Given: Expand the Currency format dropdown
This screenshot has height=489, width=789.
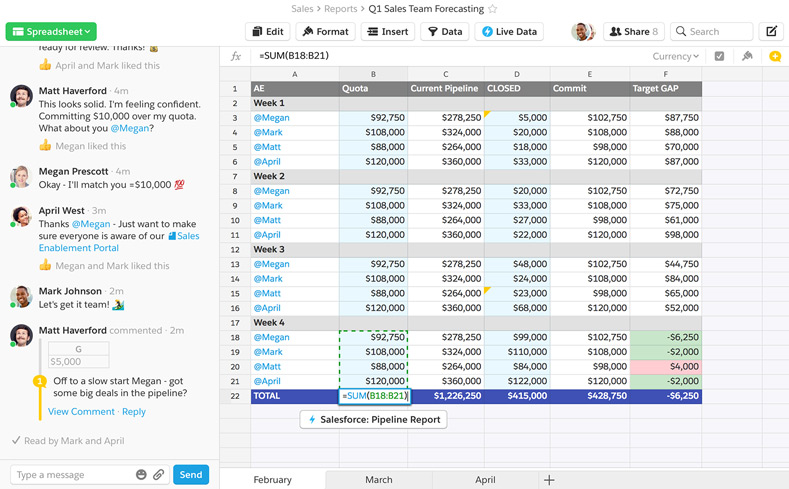Looking at the screenshot, I should 675,57.
